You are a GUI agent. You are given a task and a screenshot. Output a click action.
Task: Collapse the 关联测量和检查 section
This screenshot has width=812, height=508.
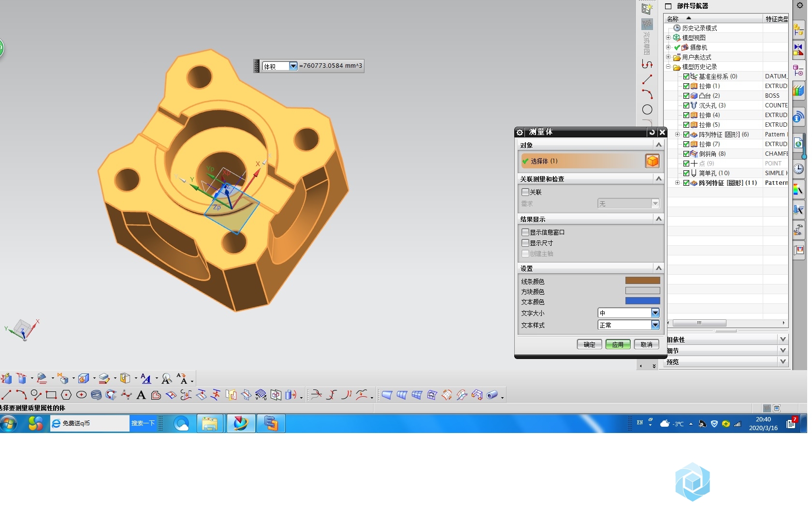click(x=658, y=179)
